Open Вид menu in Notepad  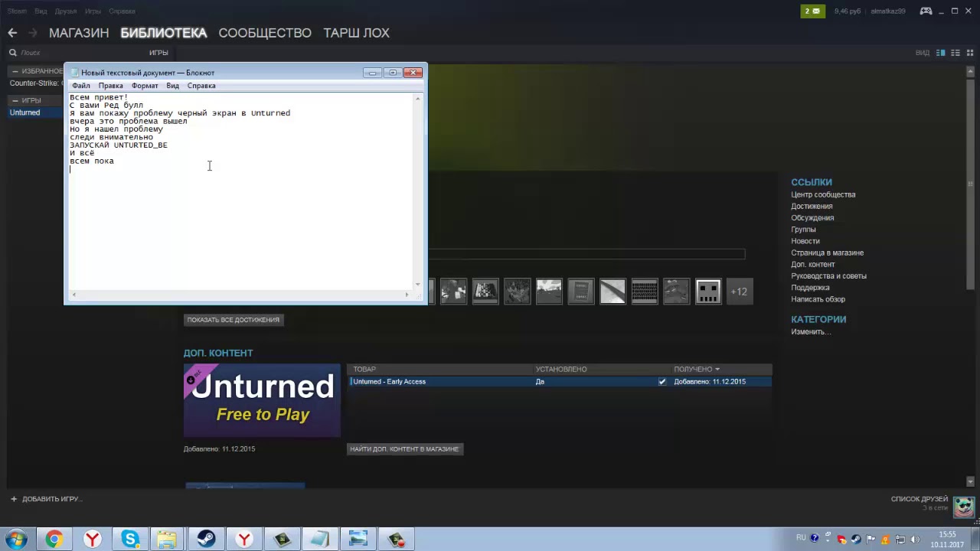point(173,86)
